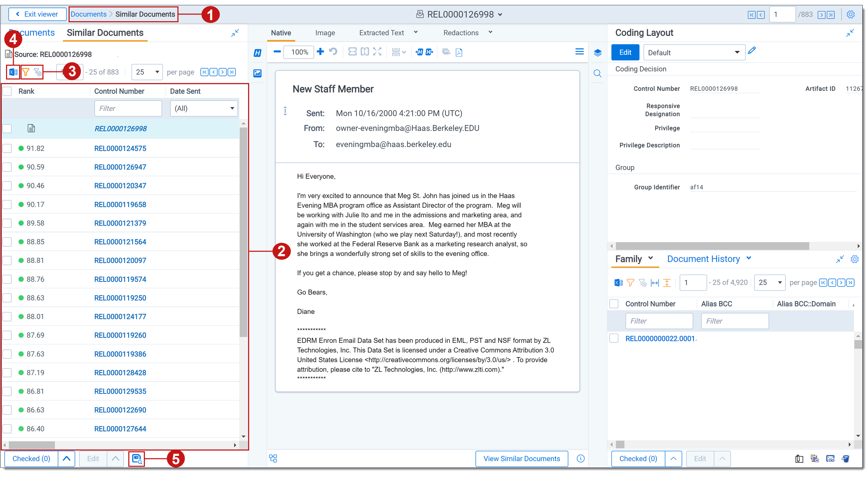Tick the REL0000000022.0001 family row checkbox
This screenshot has width=868, height=482.
pyautogui.click(x=614, y=339)
